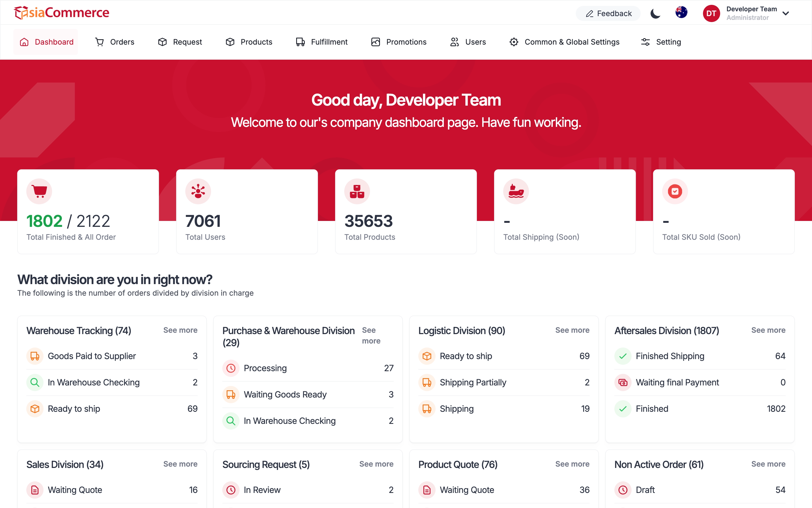This screenshot has width=812, height=508.
Task: See more for Warehouse Tracking
Action: point(180,330)
